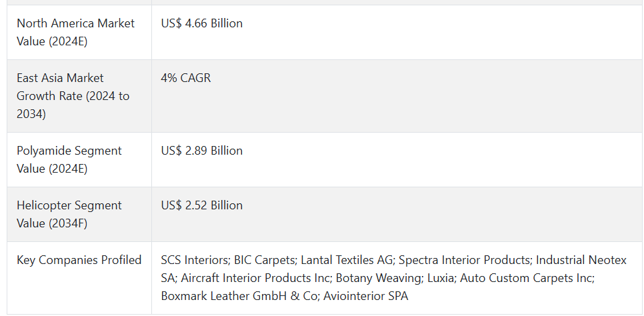Select the US$ 2.89 Billion value

coord(201,151)
